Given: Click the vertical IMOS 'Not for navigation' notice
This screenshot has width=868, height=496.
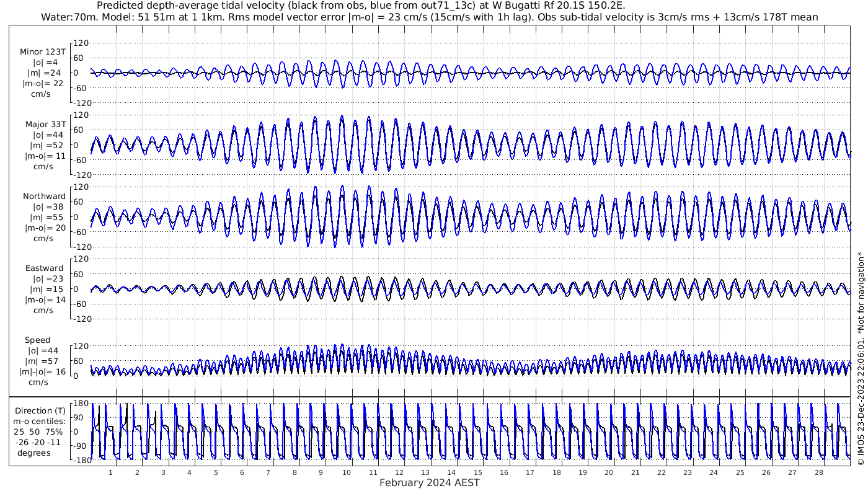Looking at the screenshot, I should pos(861,360).
